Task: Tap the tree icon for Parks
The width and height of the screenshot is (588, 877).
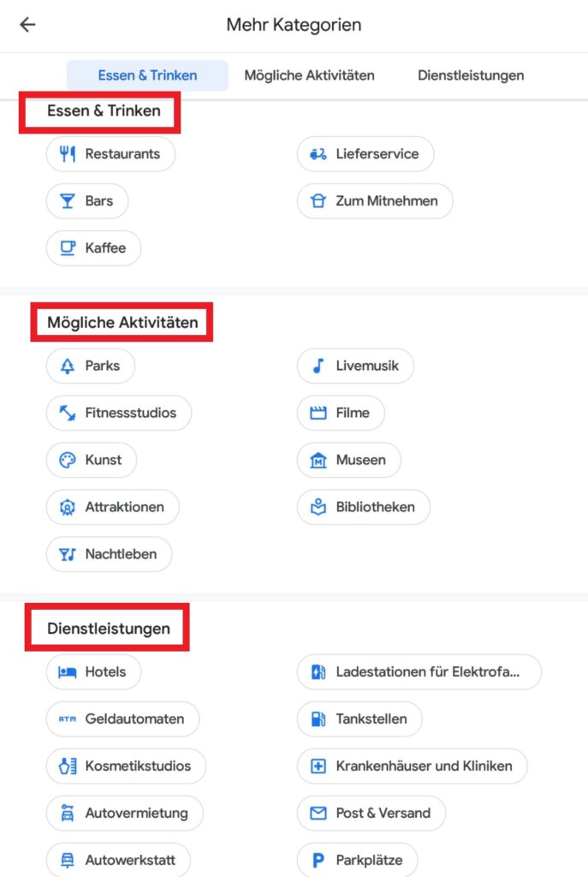Action: 68,366
